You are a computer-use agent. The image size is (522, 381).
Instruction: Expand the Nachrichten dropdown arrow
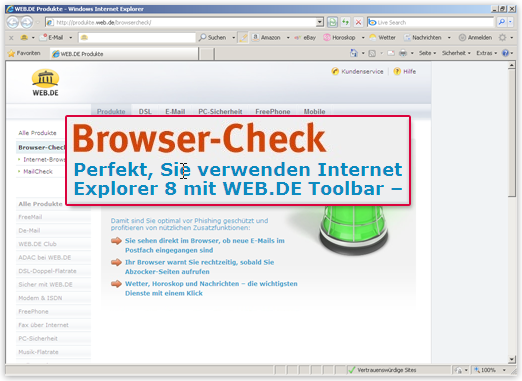pyautogui.click(x=449, y=38)
